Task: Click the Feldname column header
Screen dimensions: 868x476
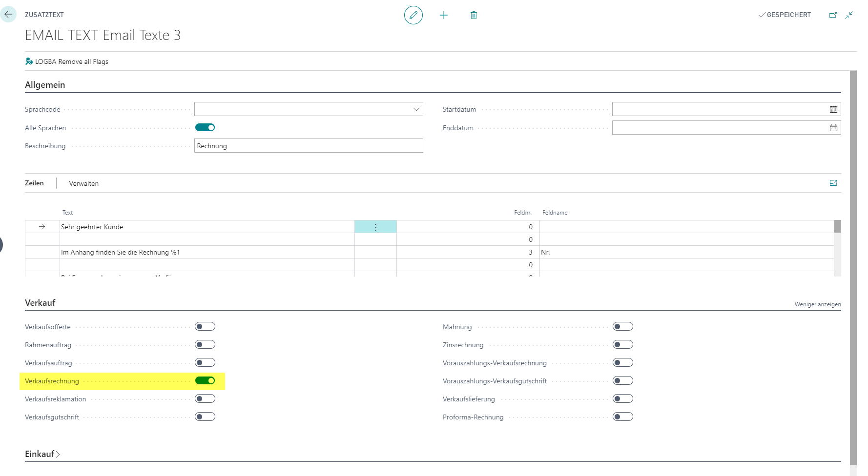Action: point(555,213)
